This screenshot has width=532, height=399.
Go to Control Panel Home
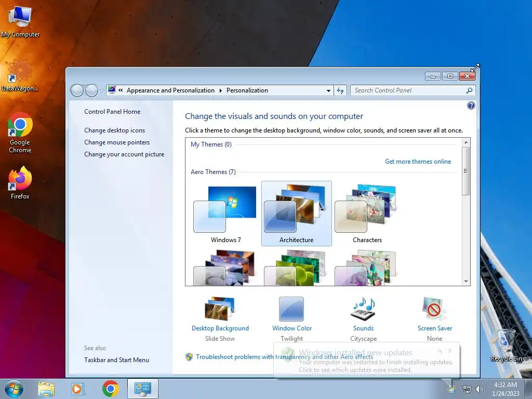tap(112, 112)
